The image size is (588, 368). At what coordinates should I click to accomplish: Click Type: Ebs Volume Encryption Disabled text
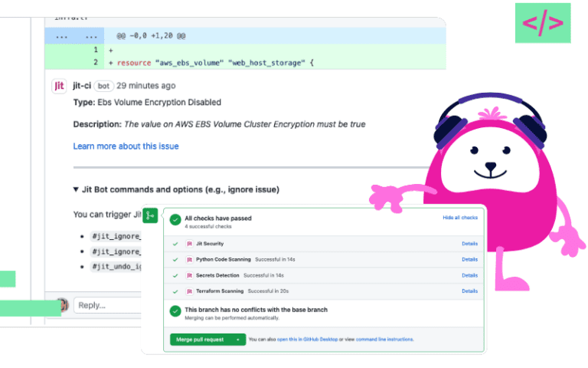click(147, 103)
